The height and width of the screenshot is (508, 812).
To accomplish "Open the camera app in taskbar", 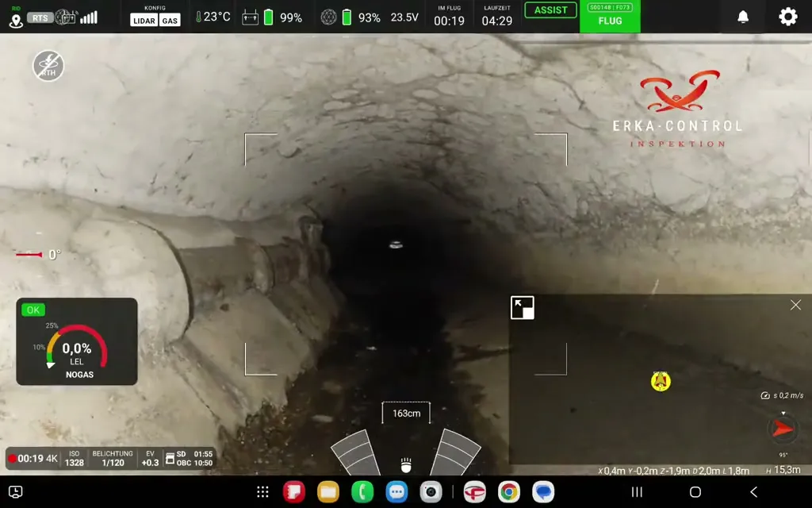I will (431, 492).
